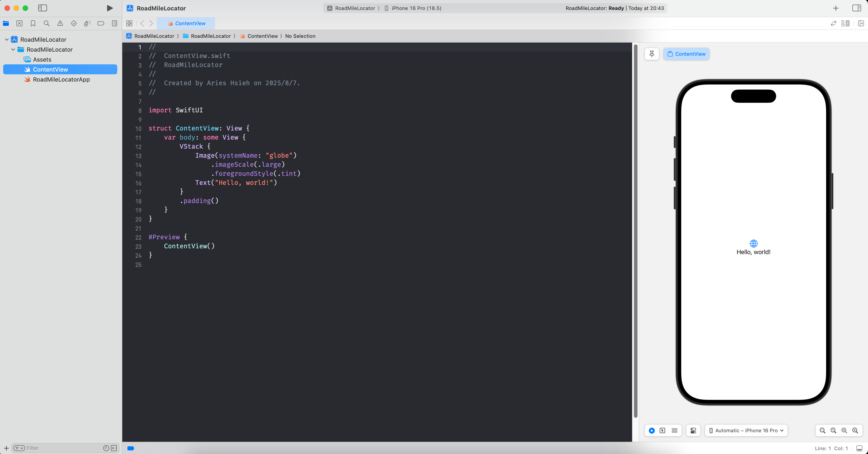The width and height of the screenshot is (868, 454).
Task: Open canvas Device Settings button
Action: click(693, 430)
